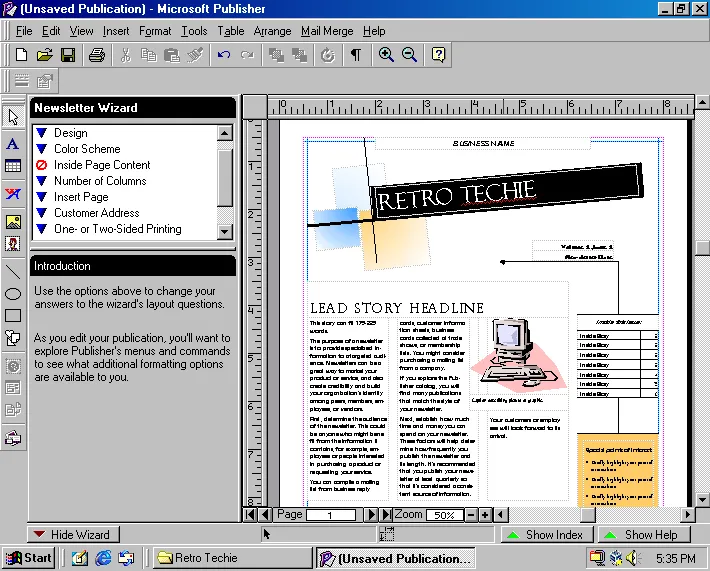
Task: Select the WordArt Frame tool
Action: pyautogui.click(x=13, y=194)
